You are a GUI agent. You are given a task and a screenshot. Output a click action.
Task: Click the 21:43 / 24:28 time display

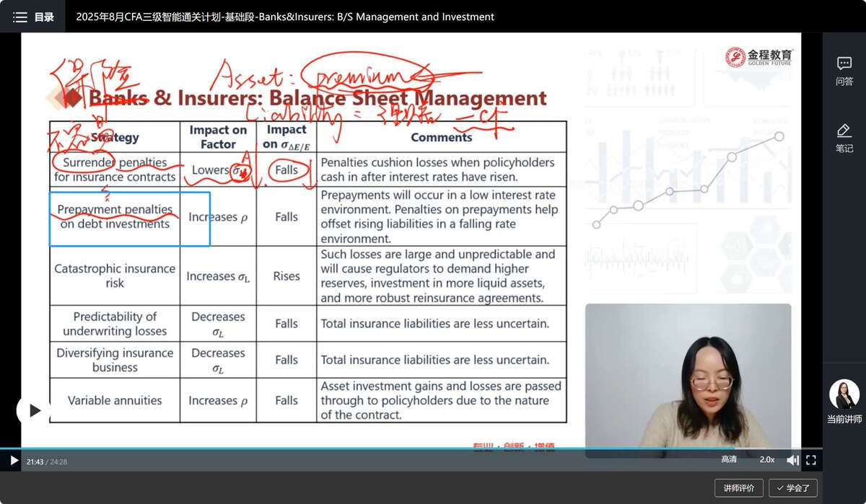click(x=47, y=461)
